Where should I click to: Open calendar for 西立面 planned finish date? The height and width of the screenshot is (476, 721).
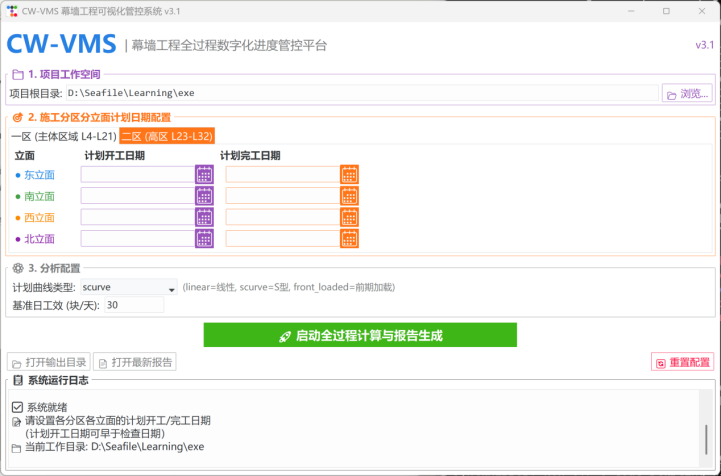pos(349,217)
